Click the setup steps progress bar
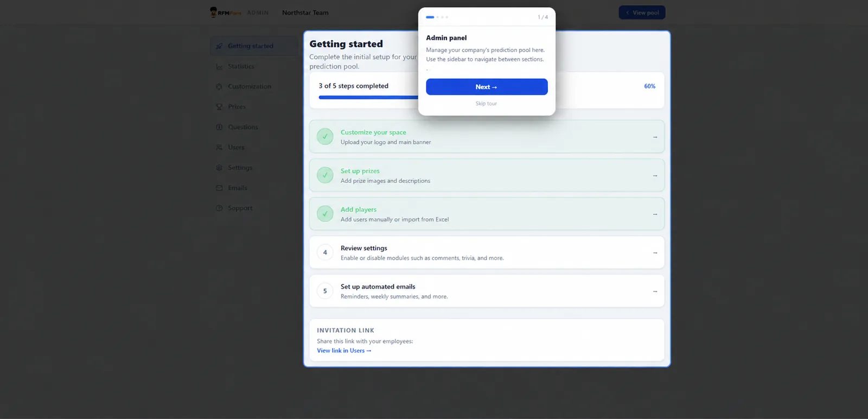The image size is (868, 419). (487, 98)
